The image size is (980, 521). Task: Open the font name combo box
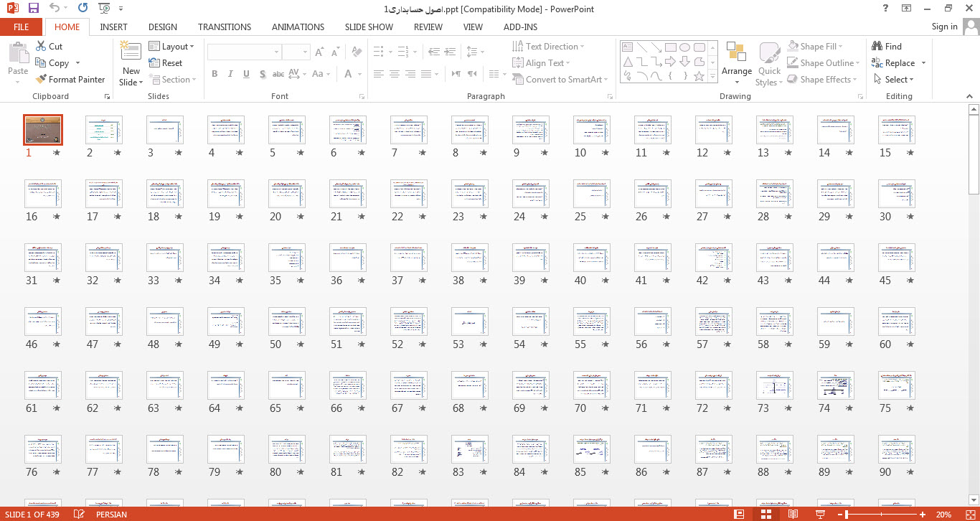[x=244, y=52]
